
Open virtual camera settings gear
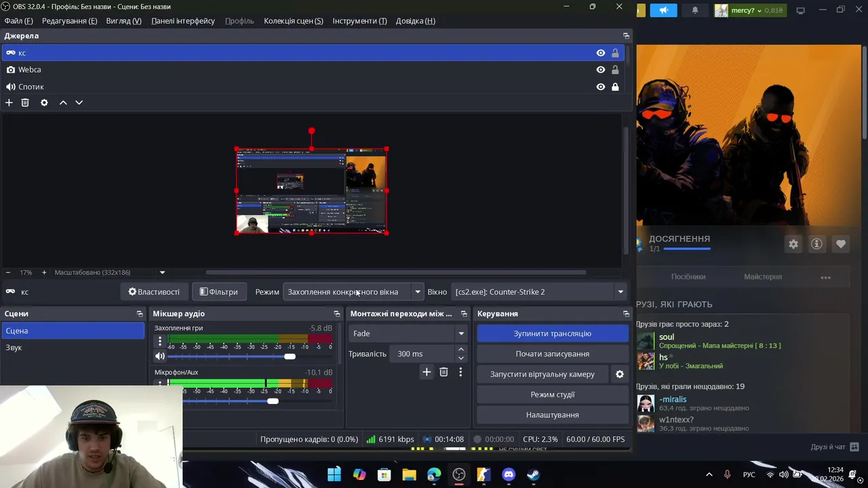click(619, 374)
